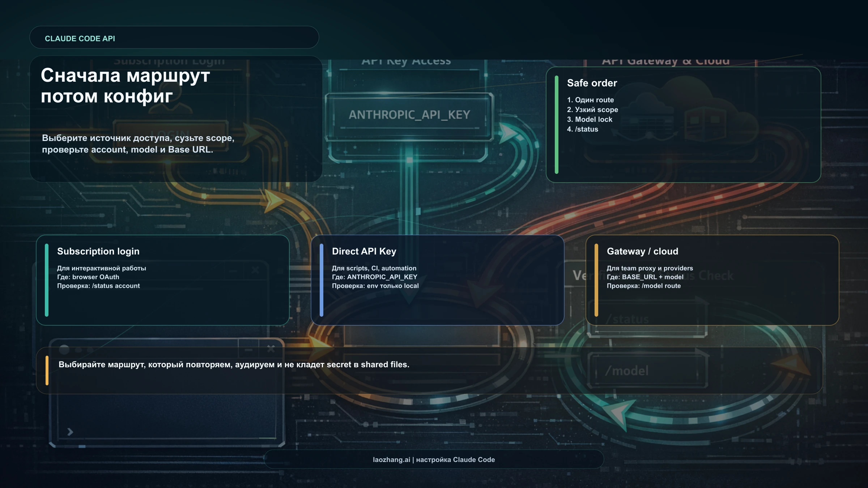Click "1. Один route" in Safe order list
Image resolution: width=868 pixels, height=488 pixels.
point(590,100)
